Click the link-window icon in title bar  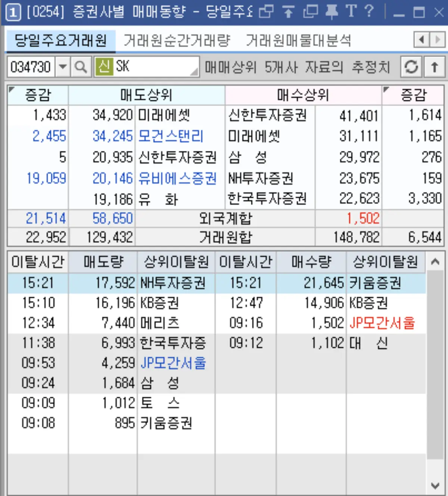[x=266, y=12]
